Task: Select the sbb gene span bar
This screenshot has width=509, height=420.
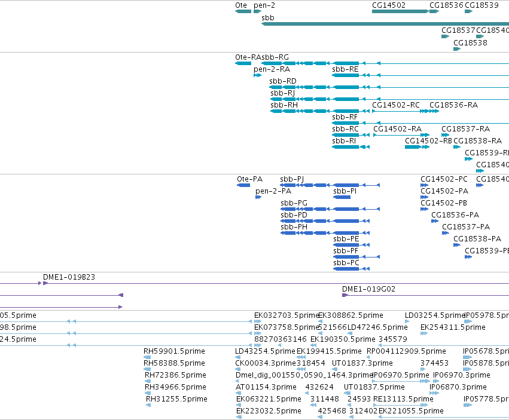Action: (x=385, y=24)
